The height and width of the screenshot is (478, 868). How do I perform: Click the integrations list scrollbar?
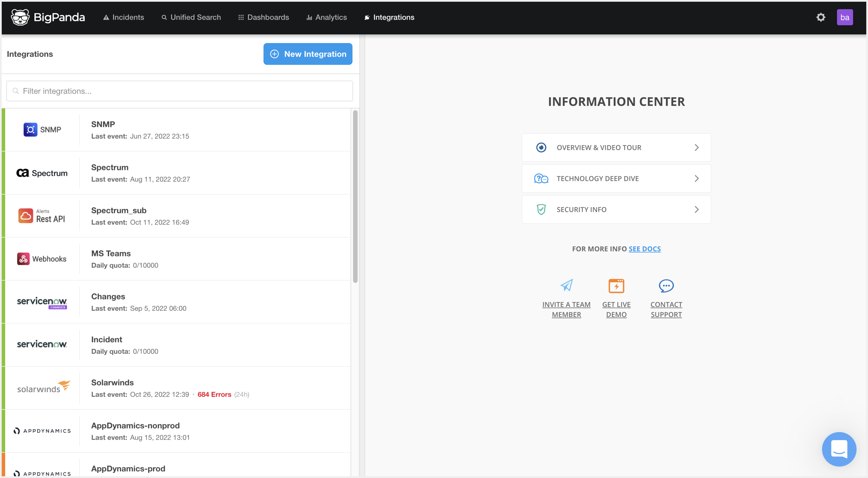point(355,197)
